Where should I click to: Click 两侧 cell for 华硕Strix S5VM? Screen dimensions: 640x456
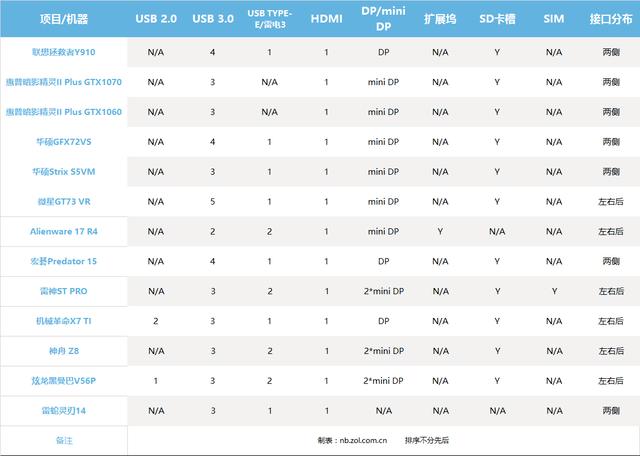pyautogui.click(x=611, y=171)
